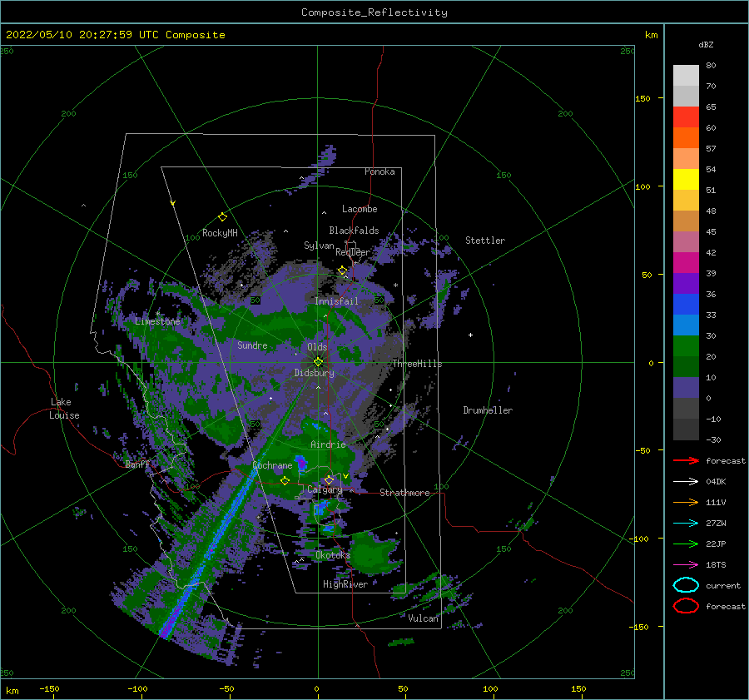Click the yellow 0 tick on bottom axis
Screen dimensions: 749x700
click(316, 688)
